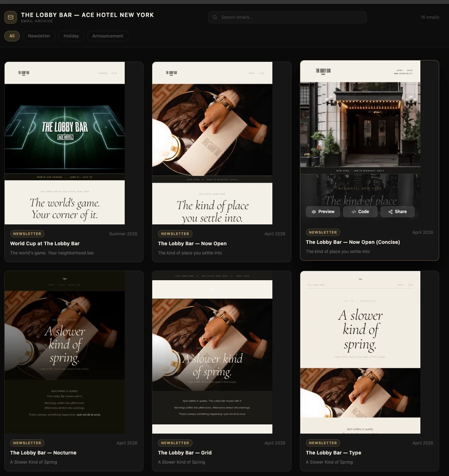Open Preview of Now Open (Concise) email
Viewport: 449px width, 476px height.
[323, 212]
